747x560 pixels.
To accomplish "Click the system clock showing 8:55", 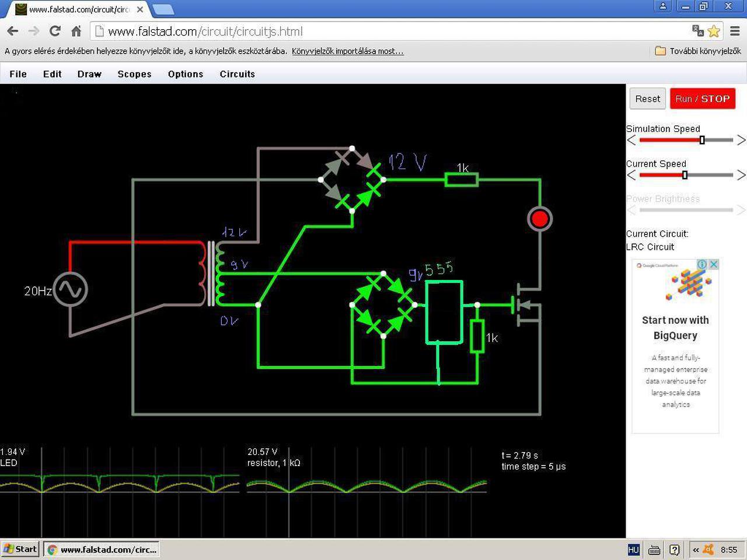I will [x=728, y=549].
